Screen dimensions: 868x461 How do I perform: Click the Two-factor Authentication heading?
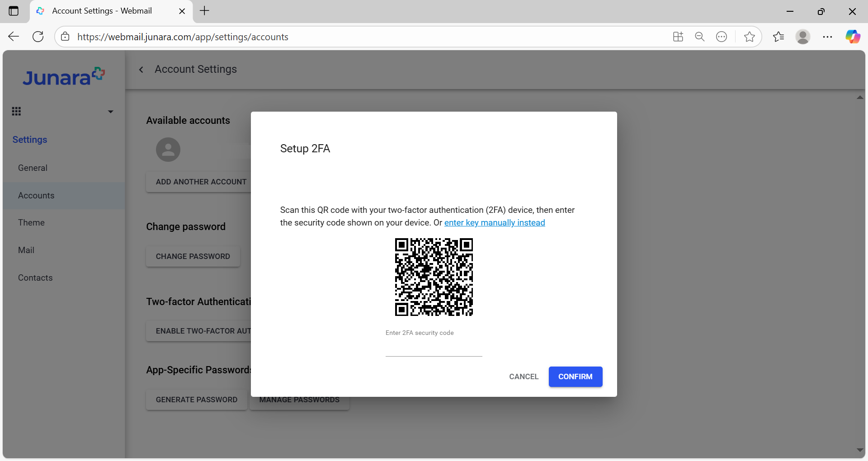tap(198, 301)
